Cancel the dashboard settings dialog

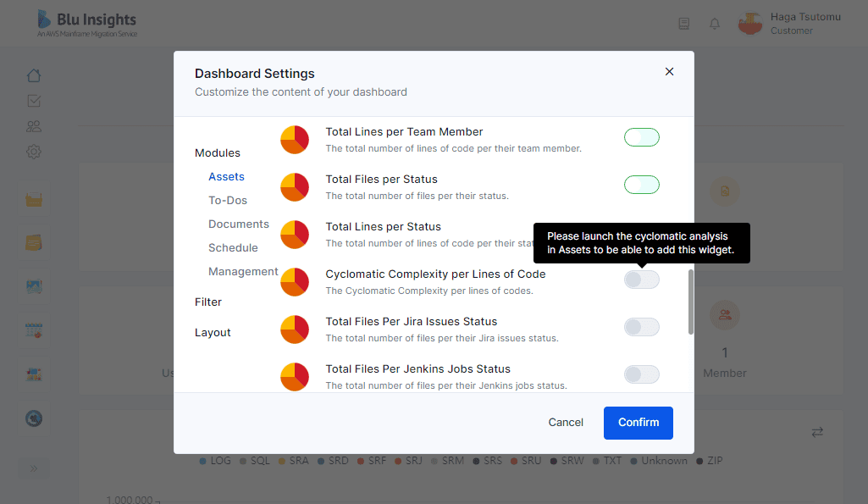pos(566,423)
